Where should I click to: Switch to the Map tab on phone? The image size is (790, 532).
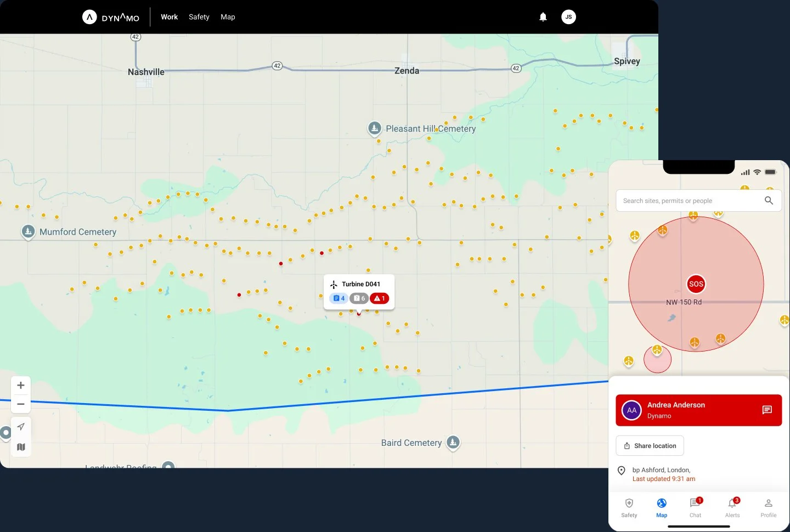pos(662,508)
